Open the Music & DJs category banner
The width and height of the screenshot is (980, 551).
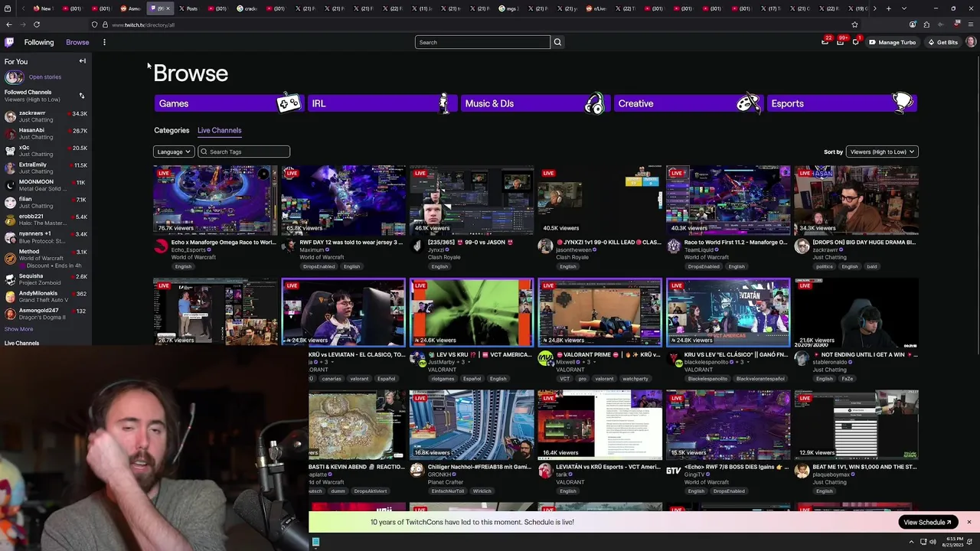click(535, 103)
